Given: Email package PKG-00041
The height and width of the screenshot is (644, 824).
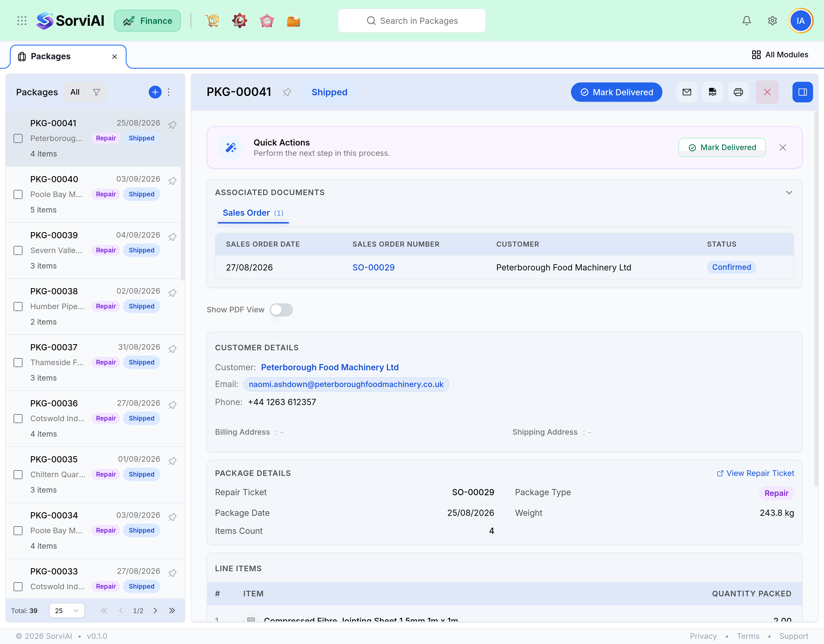Looking at the screenshot, I should (687, 92).
